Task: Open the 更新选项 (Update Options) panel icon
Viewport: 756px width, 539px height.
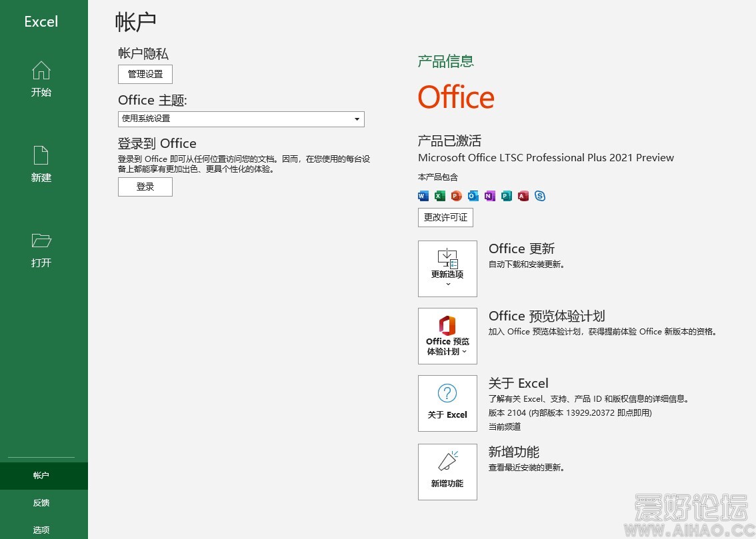Action: click(x=447, y=258)
